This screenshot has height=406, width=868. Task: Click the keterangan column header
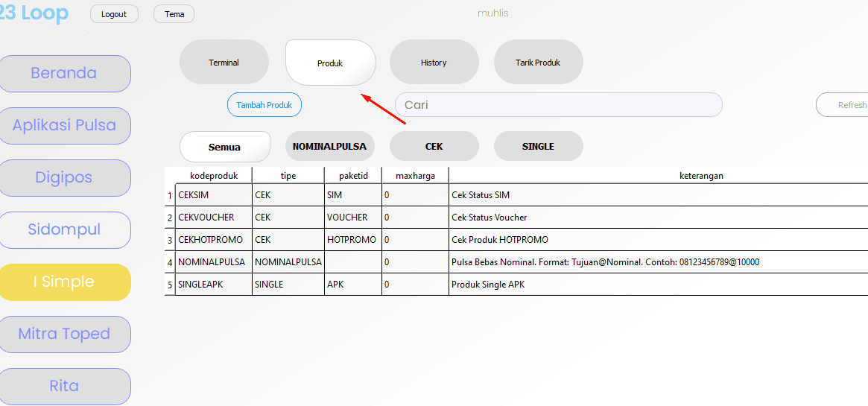659,175
